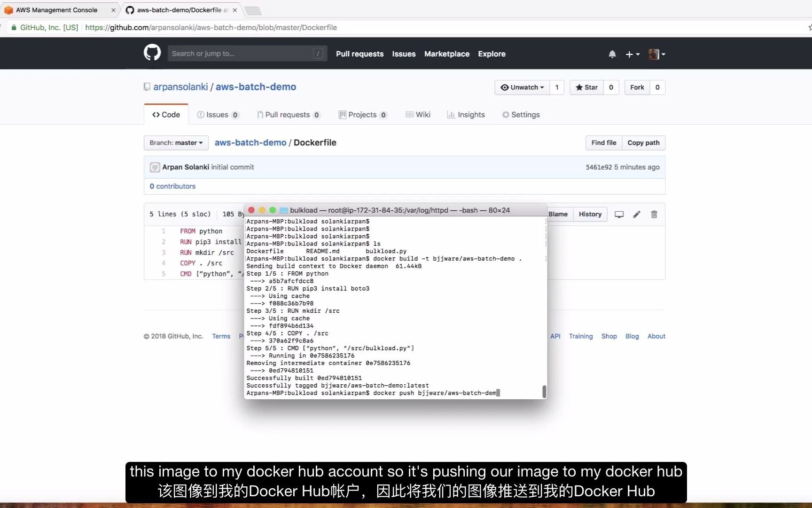Expand the Unwatch dropdown
Viewport: 812px width, 508px height.
point(522,87)
